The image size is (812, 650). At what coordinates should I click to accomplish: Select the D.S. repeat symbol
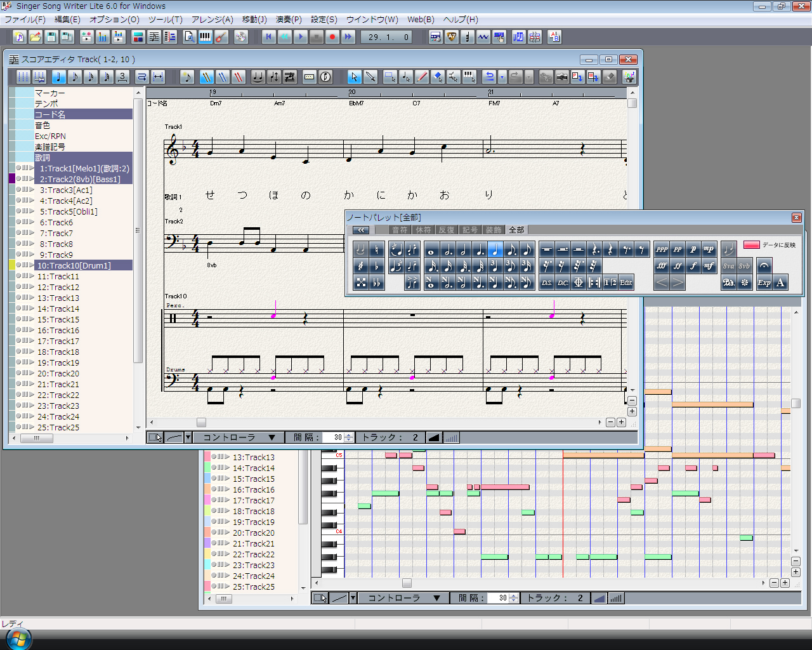click(x=546, y=282)
